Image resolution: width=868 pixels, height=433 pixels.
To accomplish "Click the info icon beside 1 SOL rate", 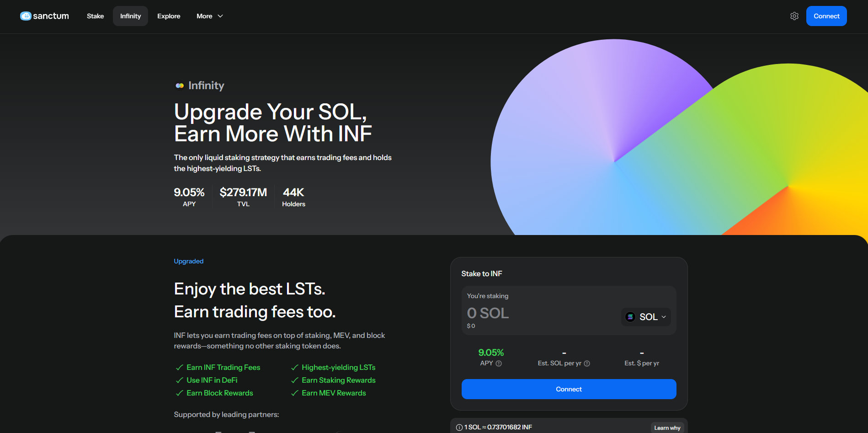I will [459, 428].
